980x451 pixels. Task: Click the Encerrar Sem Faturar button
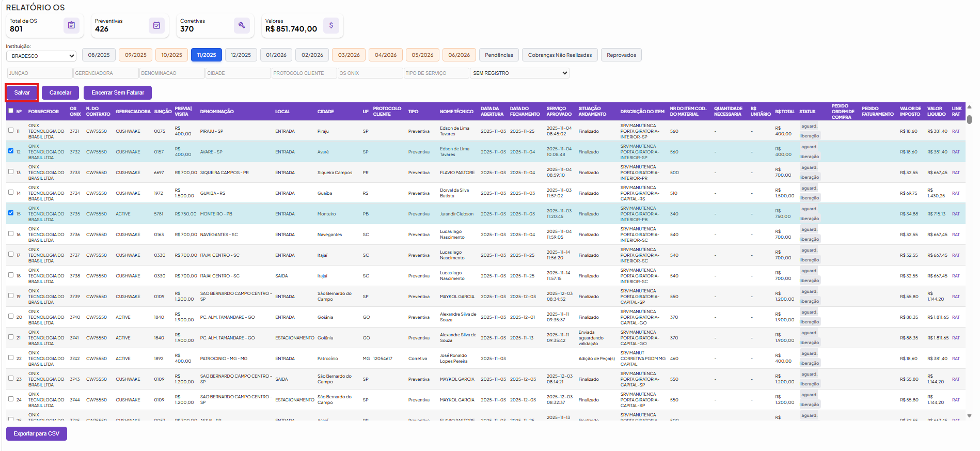point(118,92)
